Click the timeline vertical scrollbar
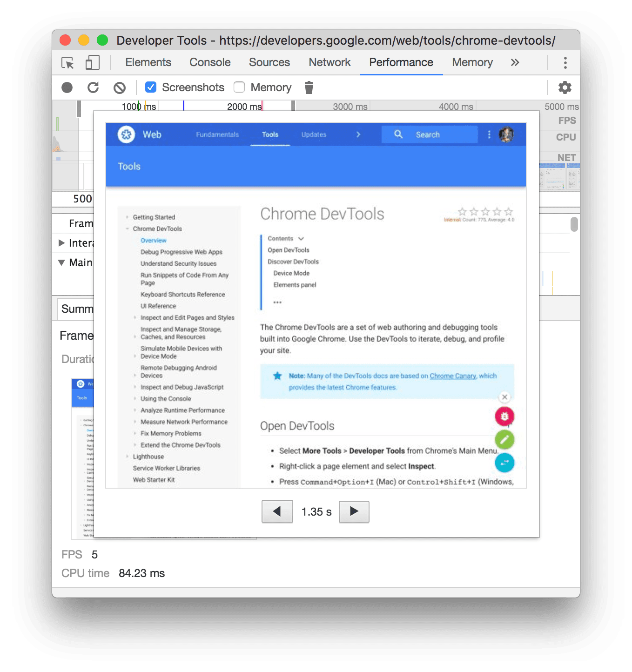Screen dimensions: 632x672 point(574,224)
